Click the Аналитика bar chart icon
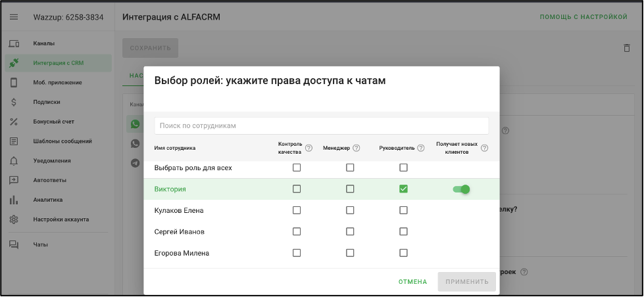Screen dimensions: 644x297 [14, 200]
